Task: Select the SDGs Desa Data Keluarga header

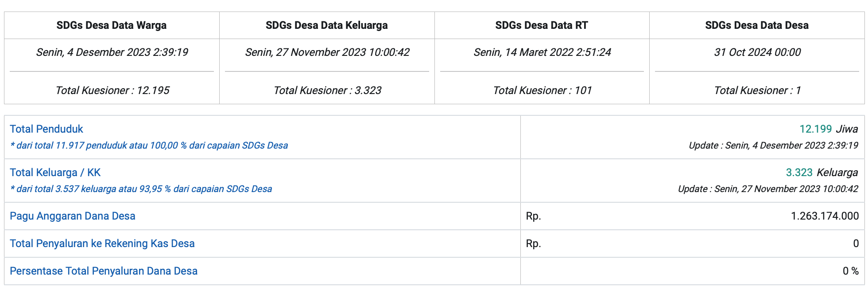Action: (326, 25)
